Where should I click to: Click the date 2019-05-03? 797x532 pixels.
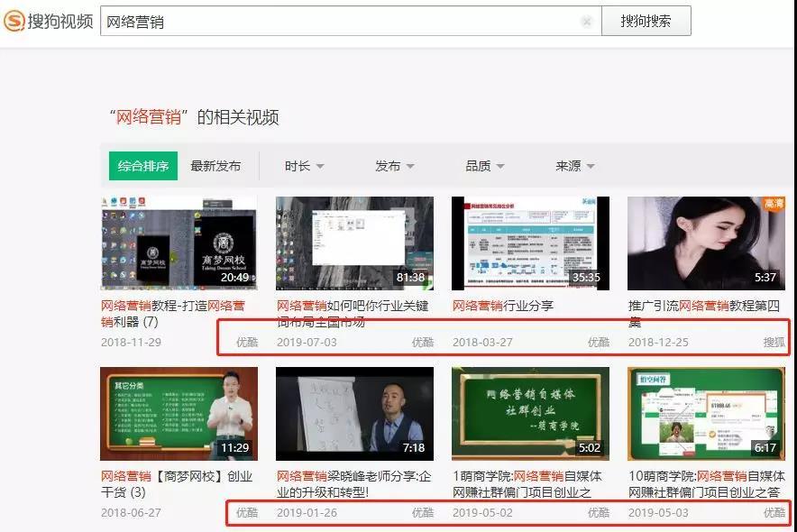659,513
